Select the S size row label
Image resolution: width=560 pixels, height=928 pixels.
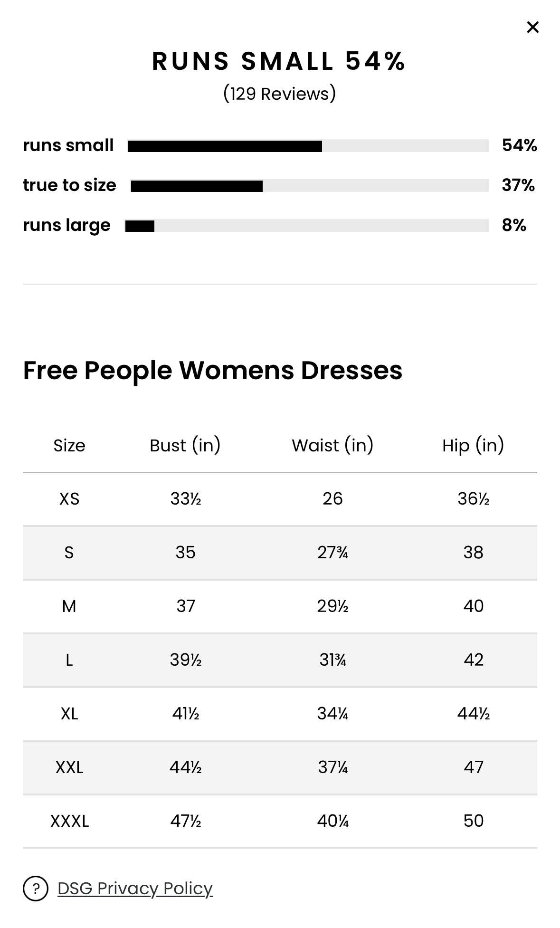point(69,553)
